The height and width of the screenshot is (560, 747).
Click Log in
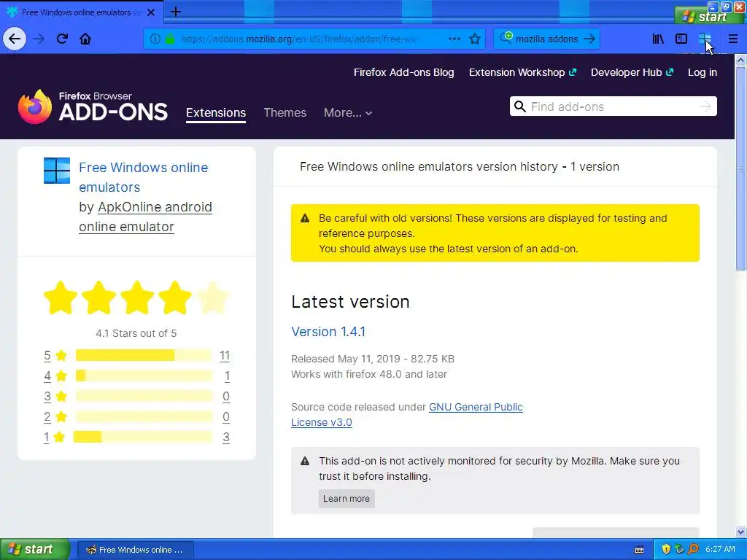703,72
